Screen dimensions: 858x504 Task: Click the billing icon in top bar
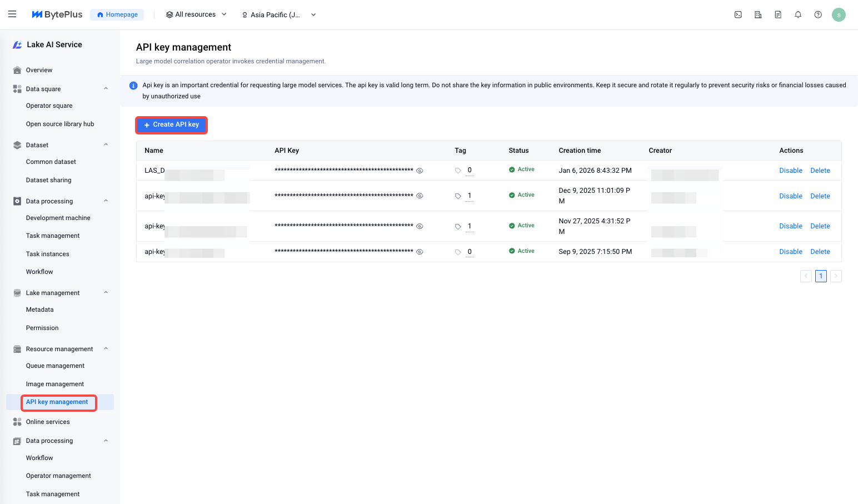(x=758, y=15)
